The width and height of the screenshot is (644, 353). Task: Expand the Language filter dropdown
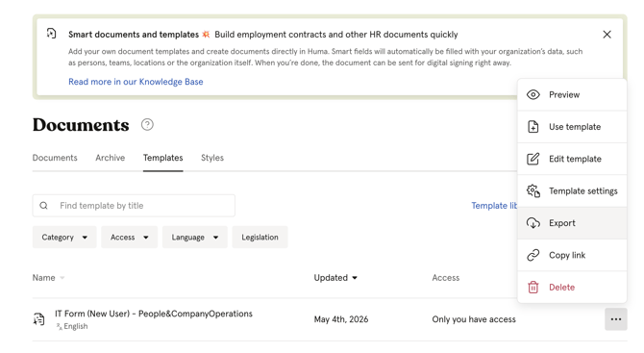[195, 238]
